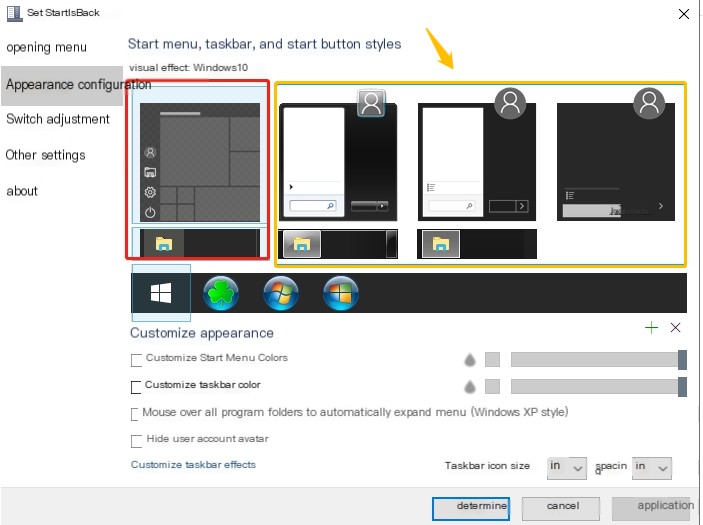The width and height of the screenshot is (703, 525).
Task: Enable Customize Start Menu Colors
Action: [x=136, y=360]
